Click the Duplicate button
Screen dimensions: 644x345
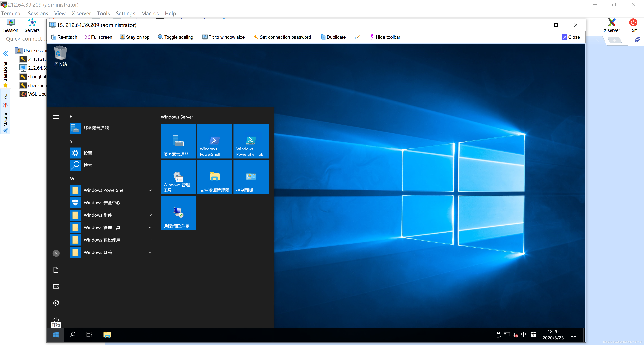pos(333,37)
